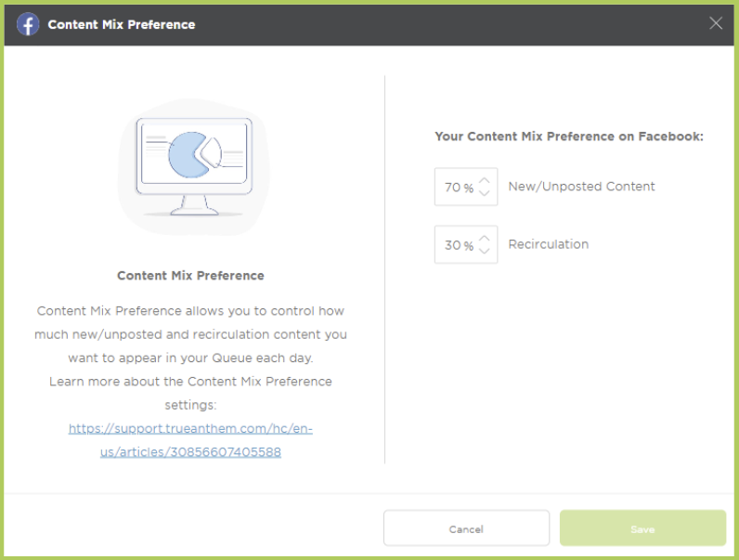Increase the New/Unposted Content percentage

click(484, 181)
